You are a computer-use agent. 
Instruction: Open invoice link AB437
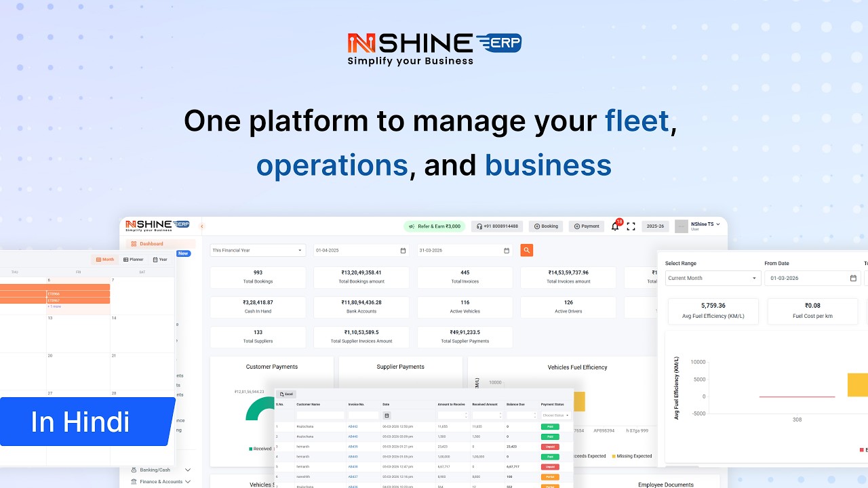(353, 477)
